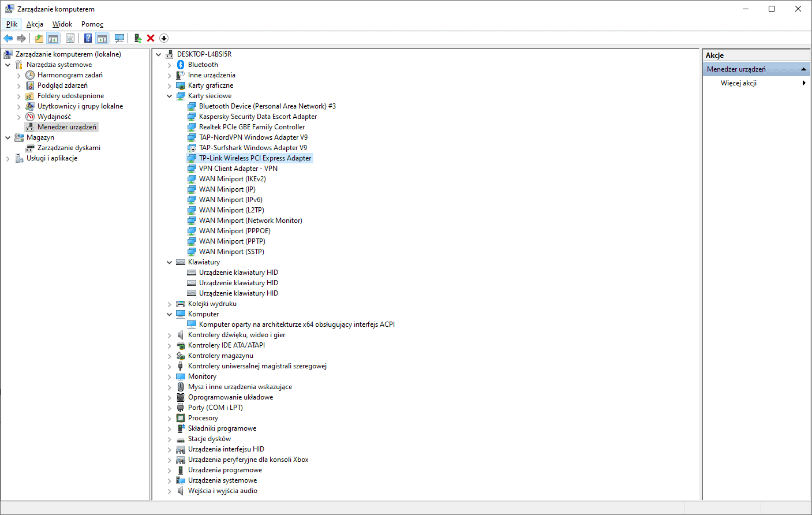Open the Widok menu
The width and height of the screenshot is (812, 515).
point(62,24)
